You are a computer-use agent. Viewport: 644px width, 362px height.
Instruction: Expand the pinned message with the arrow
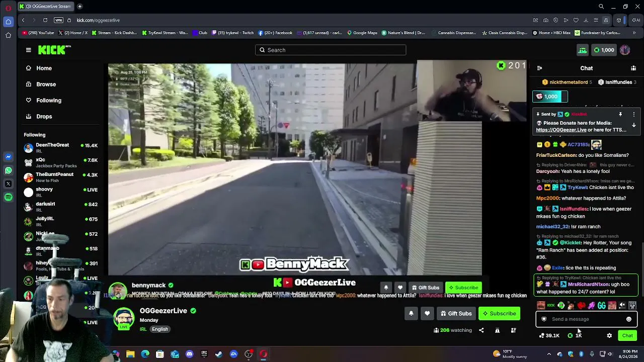pos(633,125)
